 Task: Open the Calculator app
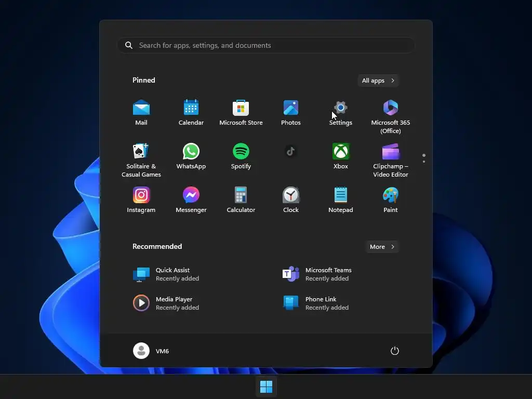(x=241, y=200)
